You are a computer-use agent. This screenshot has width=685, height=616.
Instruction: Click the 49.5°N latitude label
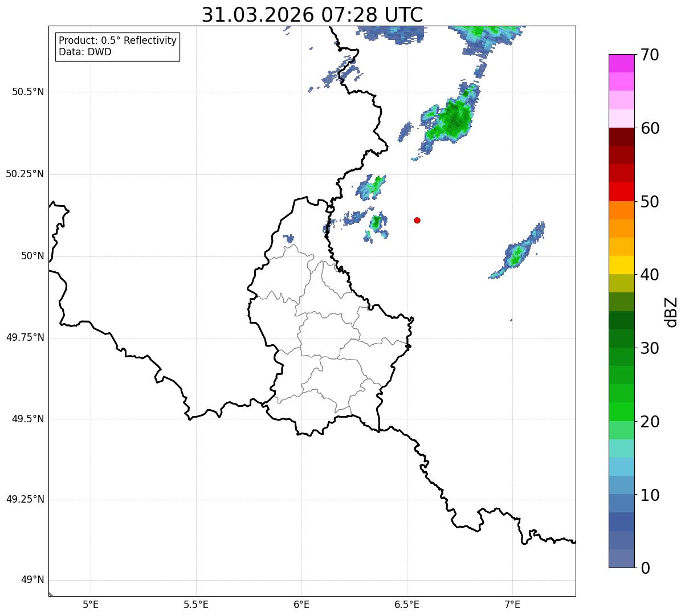pyautogui.click(x=28, y=419)
